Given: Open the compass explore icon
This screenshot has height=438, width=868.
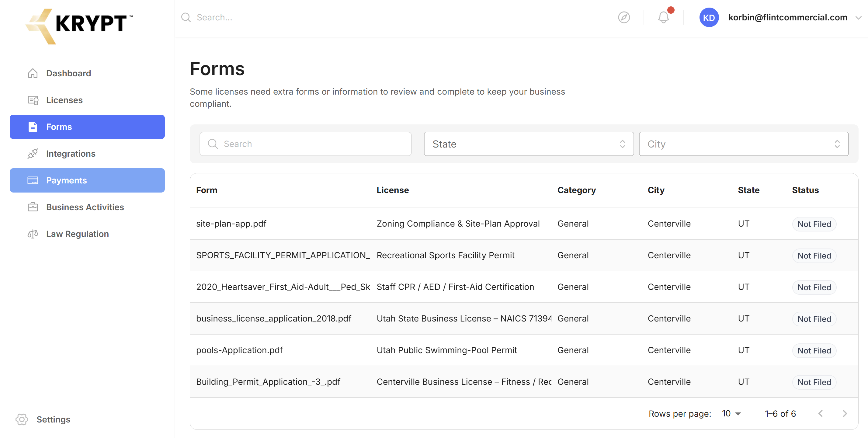Looking at the screenshot, I should (624, 17).
